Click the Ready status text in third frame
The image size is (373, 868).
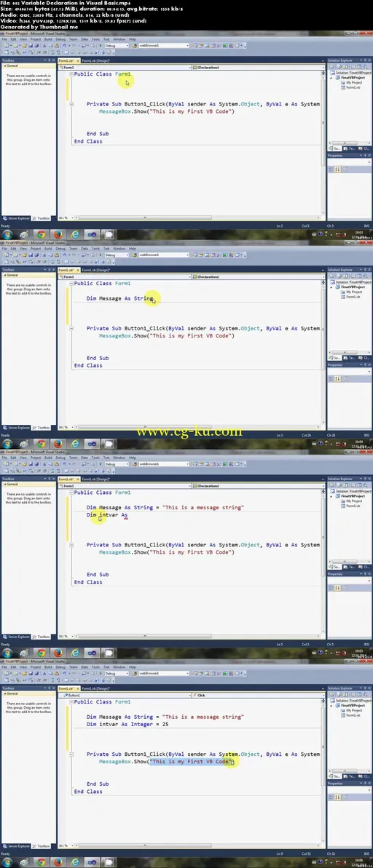5,645
